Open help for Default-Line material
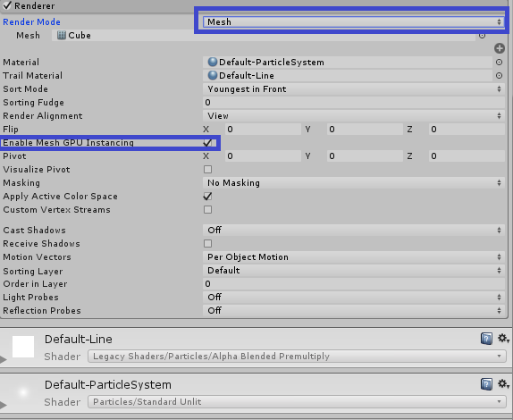This screenshot has height=420, width=513. coord(486,339)
